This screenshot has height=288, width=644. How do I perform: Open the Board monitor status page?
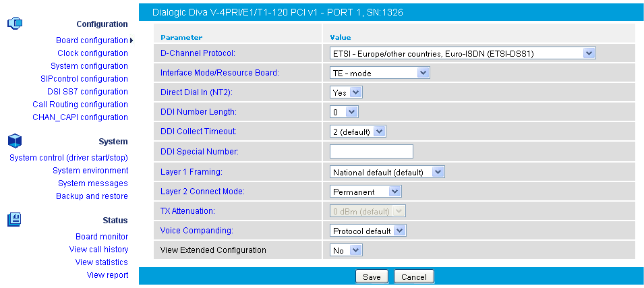[101, 237]
